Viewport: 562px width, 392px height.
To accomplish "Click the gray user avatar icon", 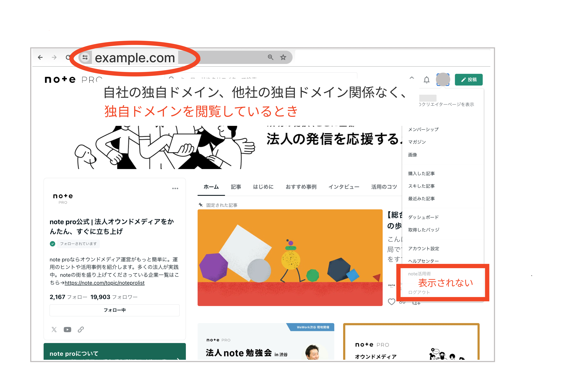I will [x=443, y=79].
